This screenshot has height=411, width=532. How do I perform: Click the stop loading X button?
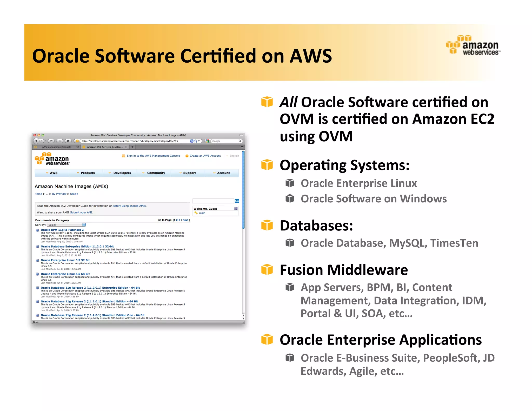60,141
